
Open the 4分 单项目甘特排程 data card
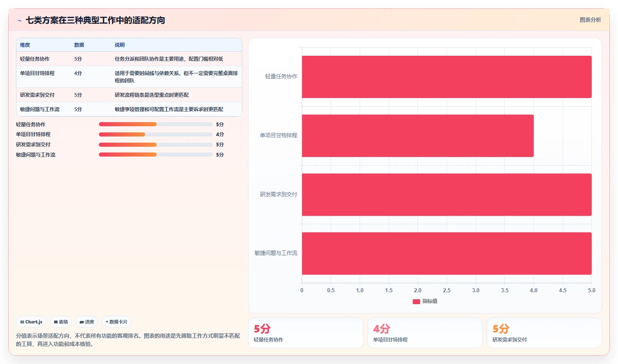coord(425,333)
